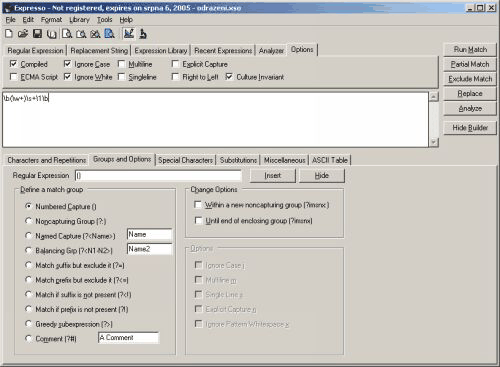
Task: Click the fourth toolbar icon beside Save
Action: (x=51, y=33)
